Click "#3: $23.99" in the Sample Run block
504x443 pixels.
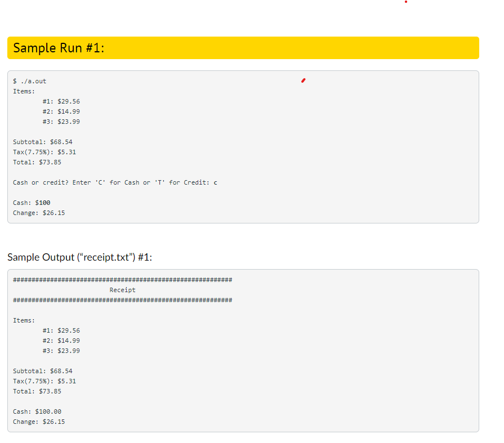pyautogui.click(x=61, y=122)
